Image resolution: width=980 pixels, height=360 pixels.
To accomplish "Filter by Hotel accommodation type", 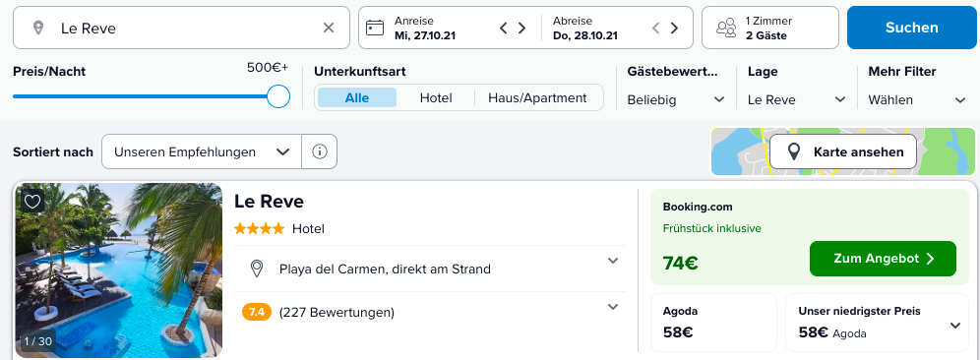I will click(436, 97).
